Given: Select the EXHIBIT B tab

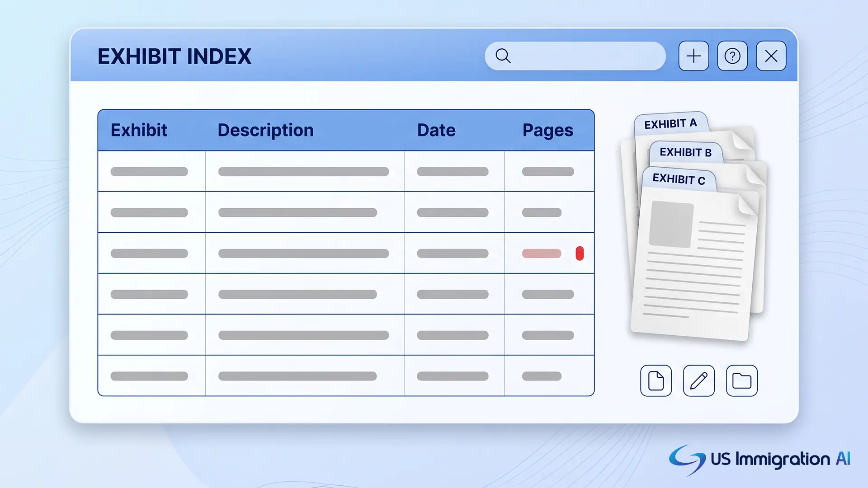Looking at the screenshot, I should [x=686, y=152].
